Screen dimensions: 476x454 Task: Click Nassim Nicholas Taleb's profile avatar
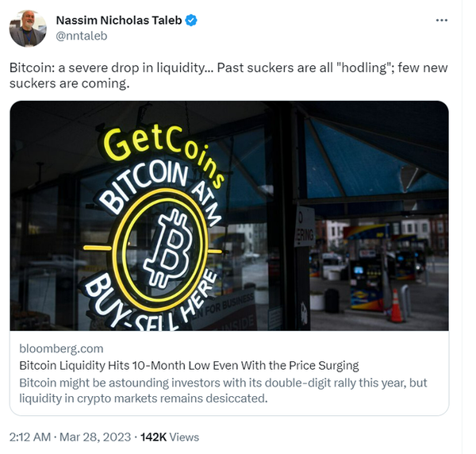27,28
